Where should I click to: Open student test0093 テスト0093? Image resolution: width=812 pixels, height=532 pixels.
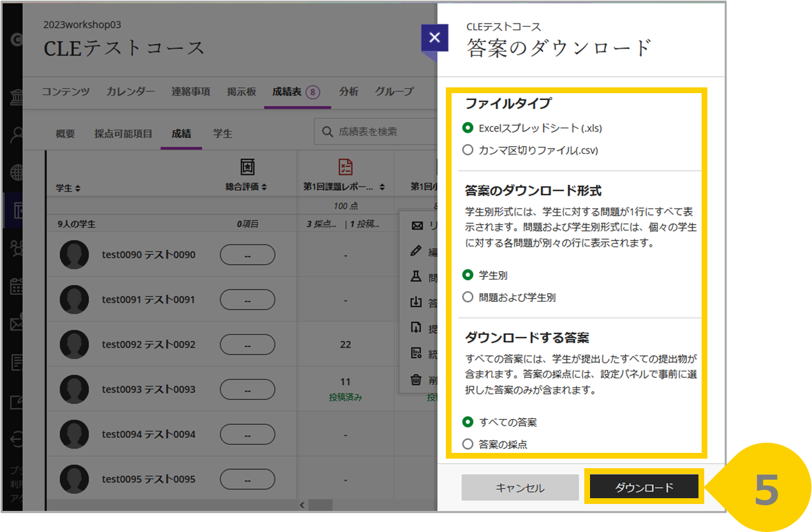[x=149, y=389]
